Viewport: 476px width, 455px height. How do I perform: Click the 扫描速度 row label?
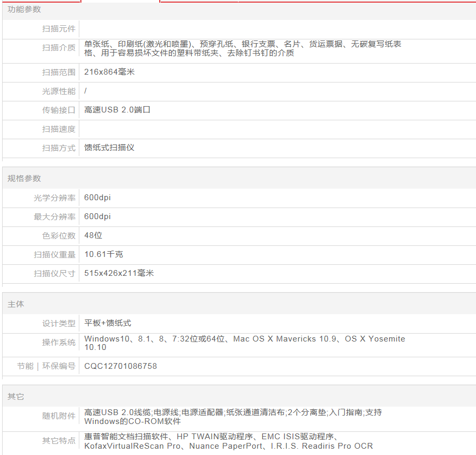pyautogui.click(x=59, y=129)
